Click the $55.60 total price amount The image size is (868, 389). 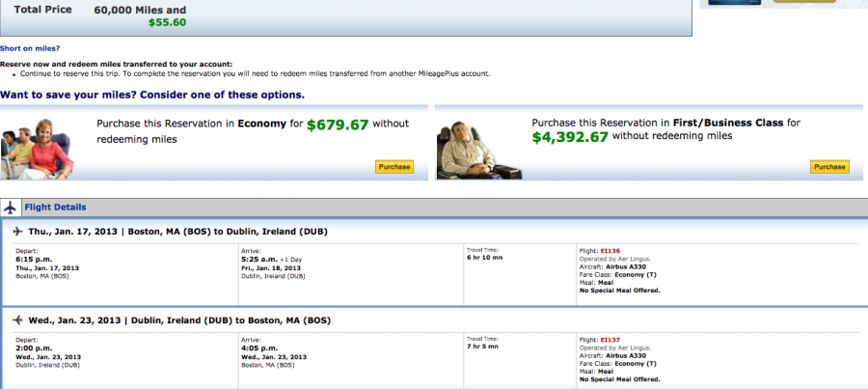pyautogui.click(x=168, y=21)
